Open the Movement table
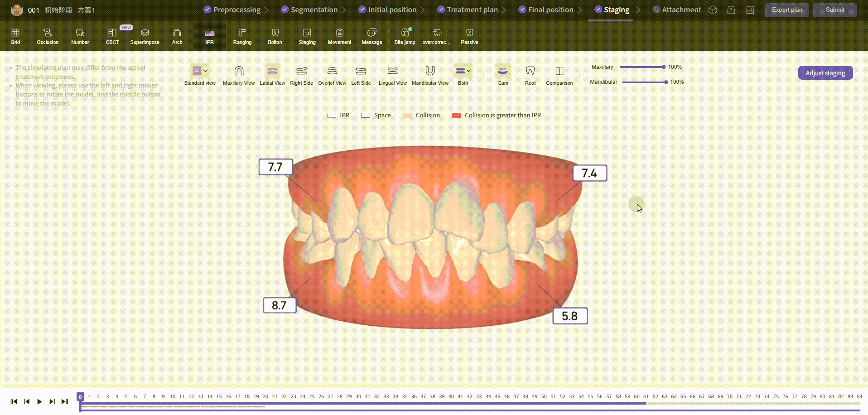This screenshot has width=868, height=415. (x=339, y=36)
